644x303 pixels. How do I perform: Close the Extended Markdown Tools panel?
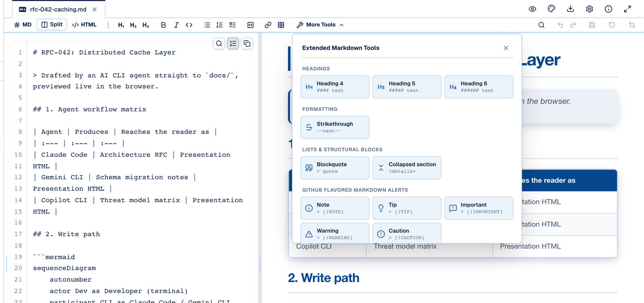[506, 48]
